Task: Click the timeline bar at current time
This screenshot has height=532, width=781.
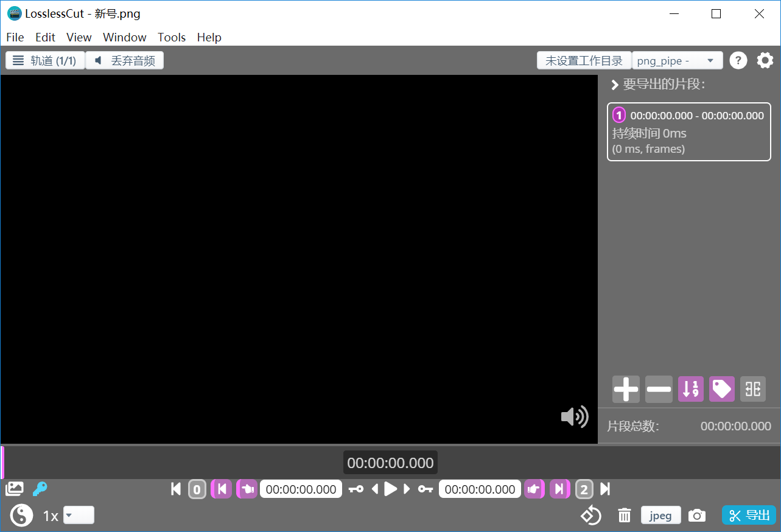Action: pos(390,463)
